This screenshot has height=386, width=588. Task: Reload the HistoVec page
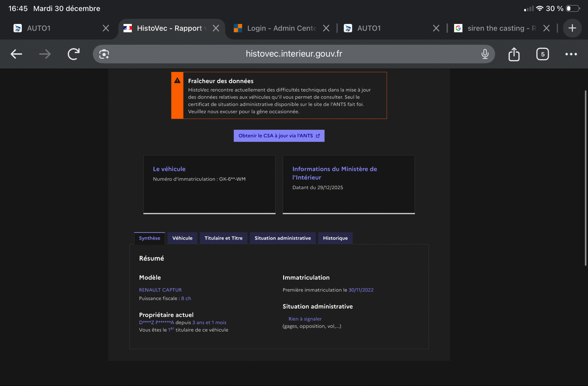click(x=73, y=54)
